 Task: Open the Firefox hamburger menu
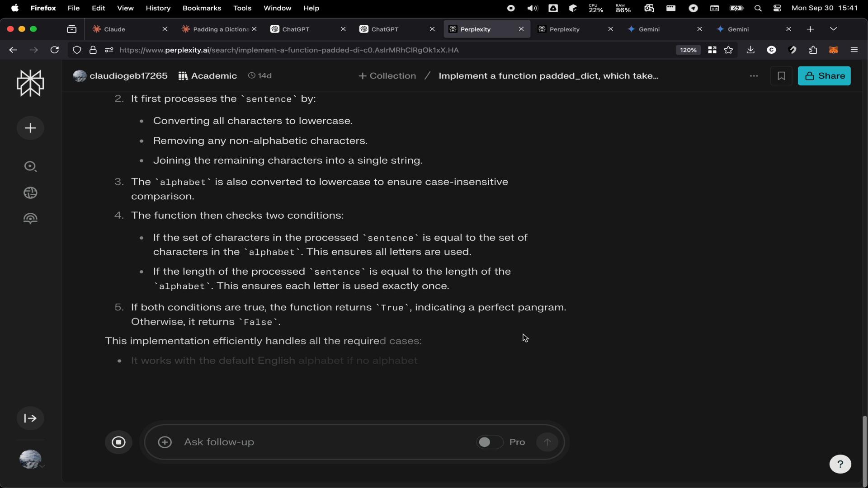(854, 50)
